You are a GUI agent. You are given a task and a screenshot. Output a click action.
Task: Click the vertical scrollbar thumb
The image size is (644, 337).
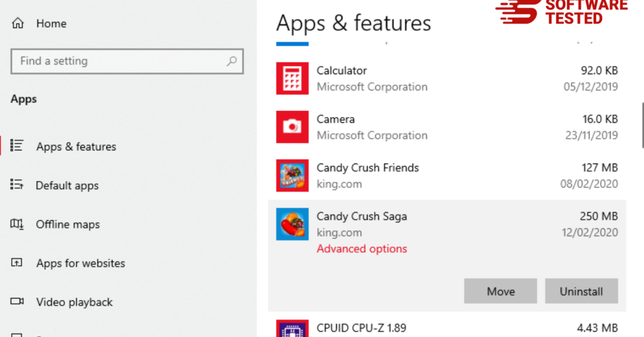click(642, 125)
